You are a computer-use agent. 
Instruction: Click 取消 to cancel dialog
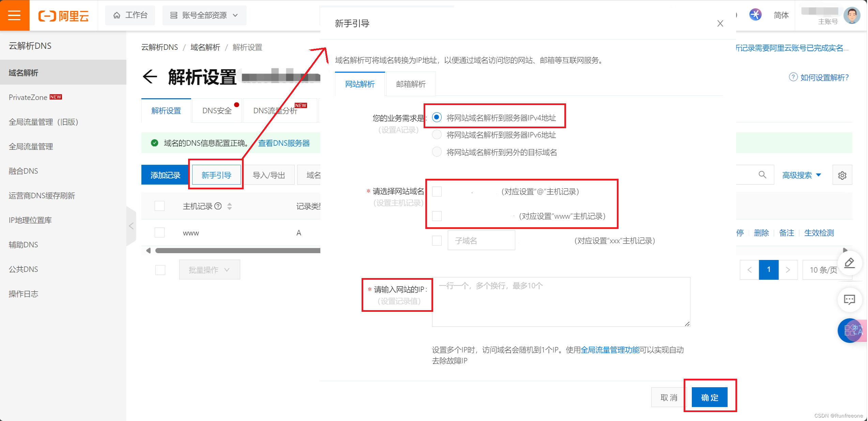click(x=669, y=397)
